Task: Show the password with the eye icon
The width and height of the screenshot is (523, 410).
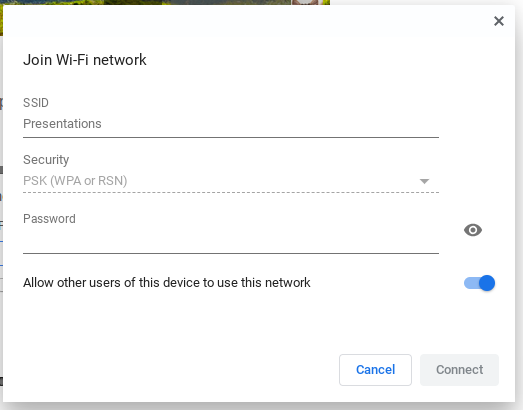Action: point(473,230)
